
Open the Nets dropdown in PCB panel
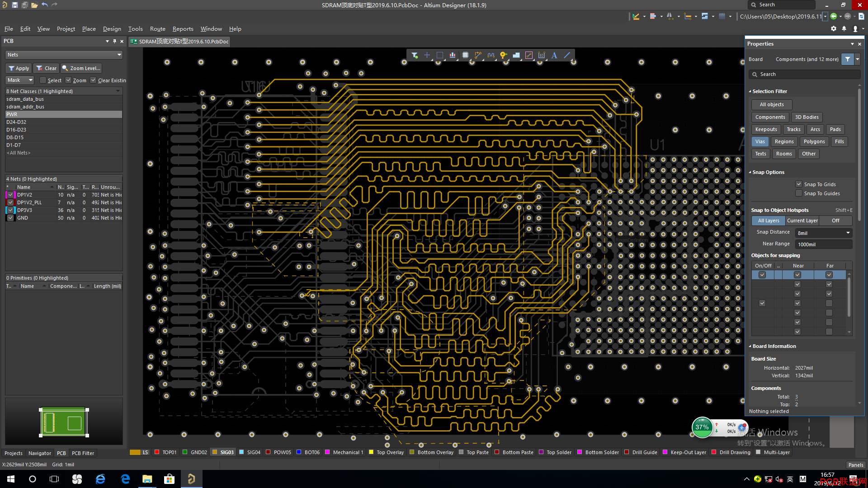(64, 55)
